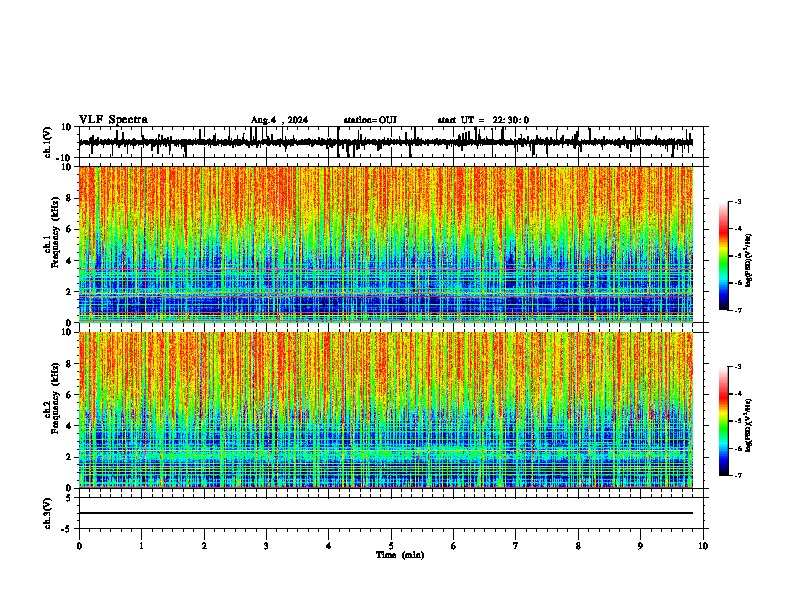Click the "-3" label on ch.2 colorbar
792x612 pixels.
(x=737, y=367)
